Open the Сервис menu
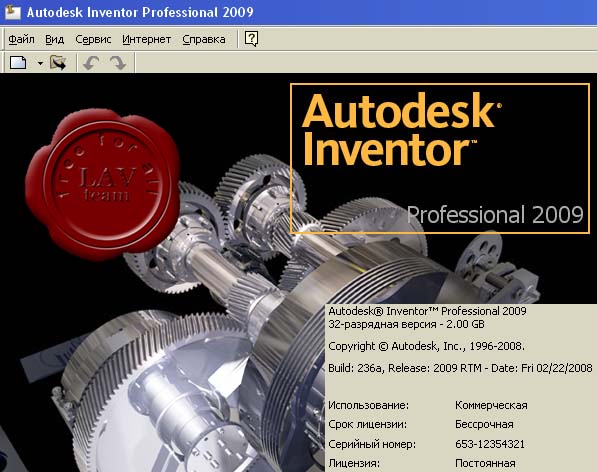 (x=93, y=39)
